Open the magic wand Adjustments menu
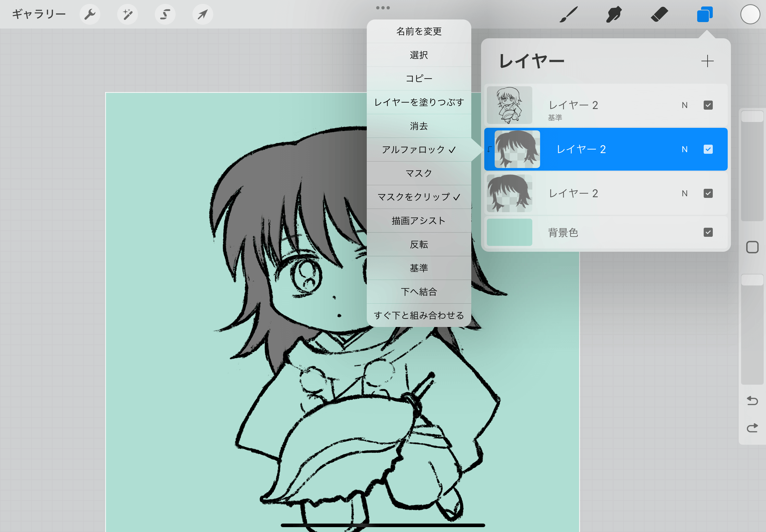 pyautogui.click(x=127, y=14)
